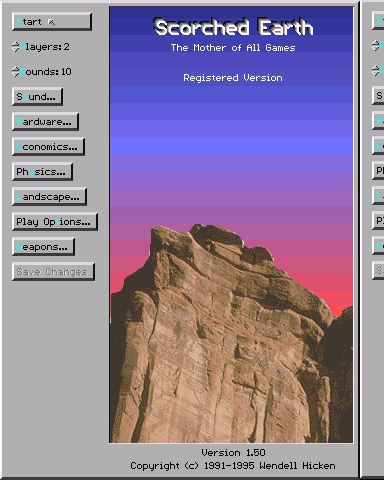The height and width of the screenshot is (480, 384).
Task: Decrease Players count with the down arrow
Action: [15, 49]
